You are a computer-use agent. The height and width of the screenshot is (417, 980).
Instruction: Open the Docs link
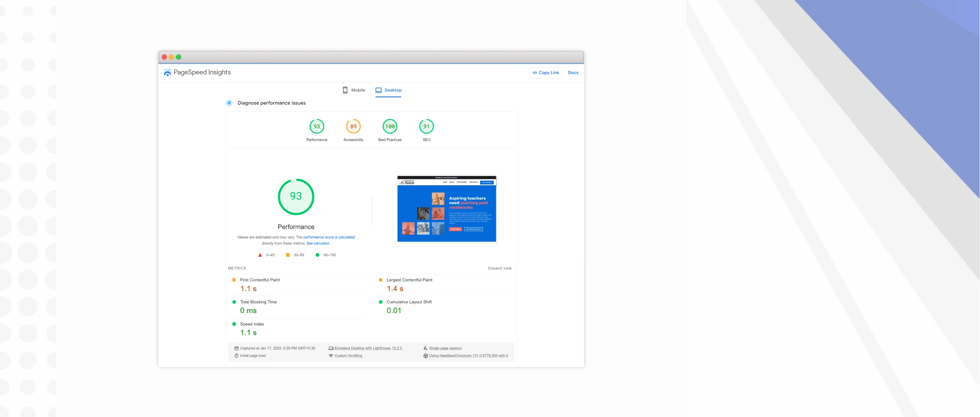pyautogui.click(x=573, y=73)
